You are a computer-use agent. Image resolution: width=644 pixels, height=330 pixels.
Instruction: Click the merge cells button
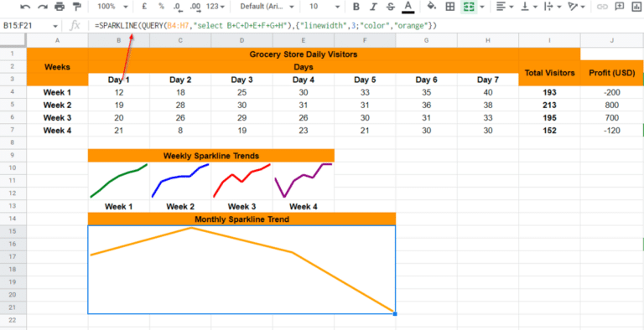point(468,7)
